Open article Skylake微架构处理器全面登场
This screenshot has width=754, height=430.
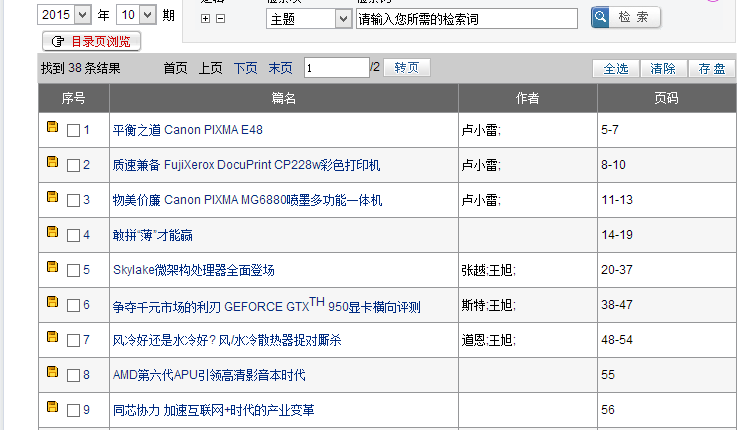(x=194, y=270)
